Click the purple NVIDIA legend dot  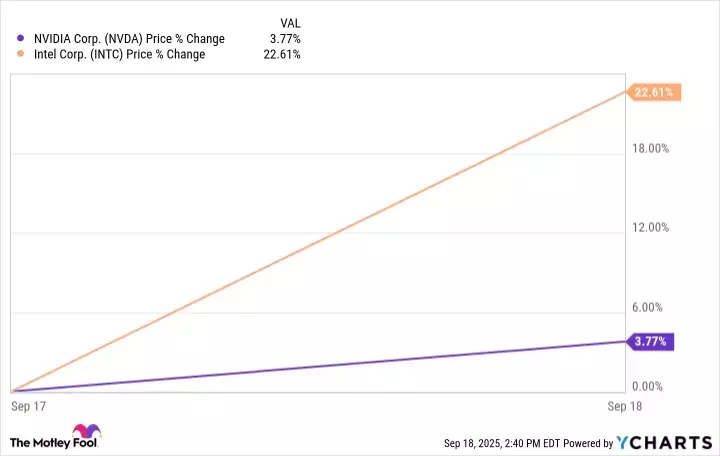[x=21, y=39]
